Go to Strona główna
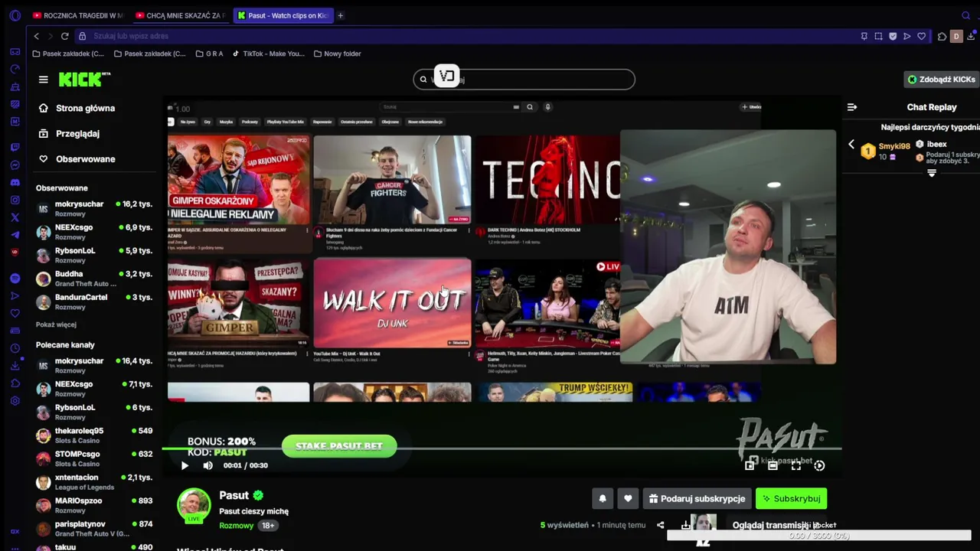The height and width of the screenshot is (551, 980). pos(77,108)
